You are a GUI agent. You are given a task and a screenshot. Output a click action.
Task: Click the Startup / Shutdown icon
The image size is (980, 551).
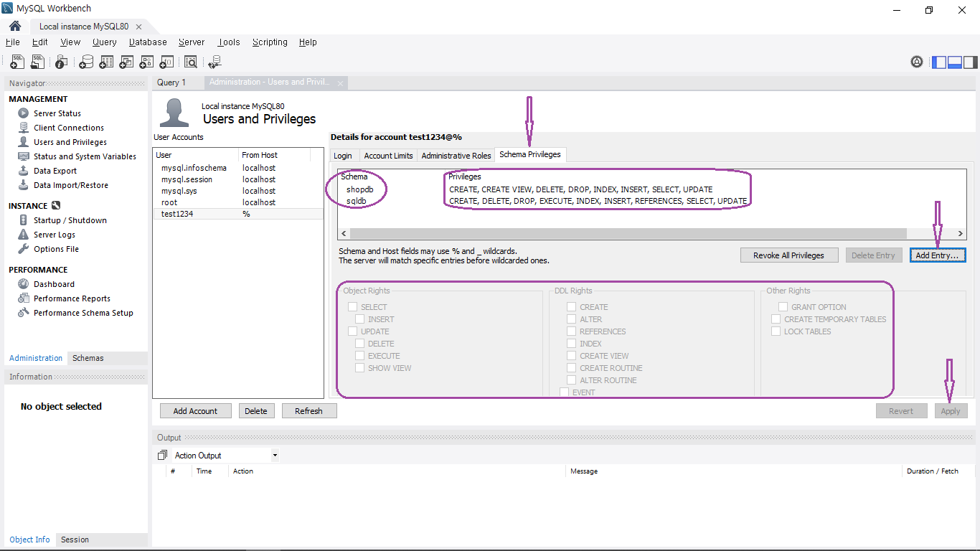pos(24,220)
